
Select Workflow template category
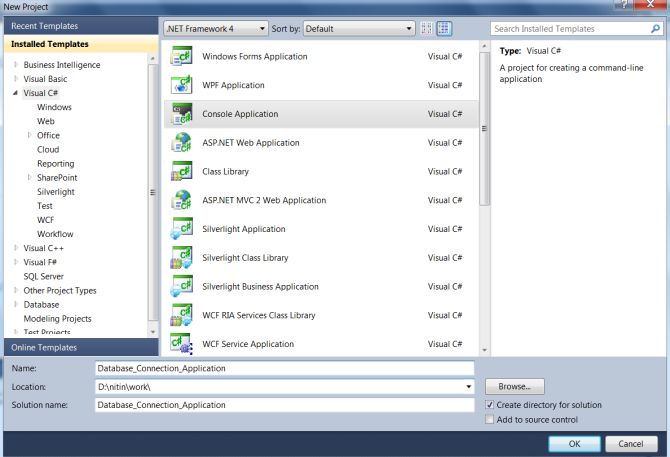tap(55, 234)
